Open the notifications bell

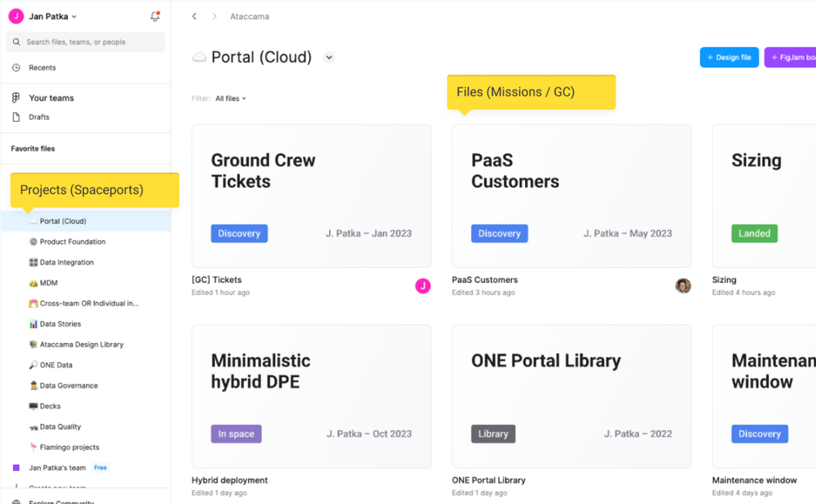[x=155, y=16]
